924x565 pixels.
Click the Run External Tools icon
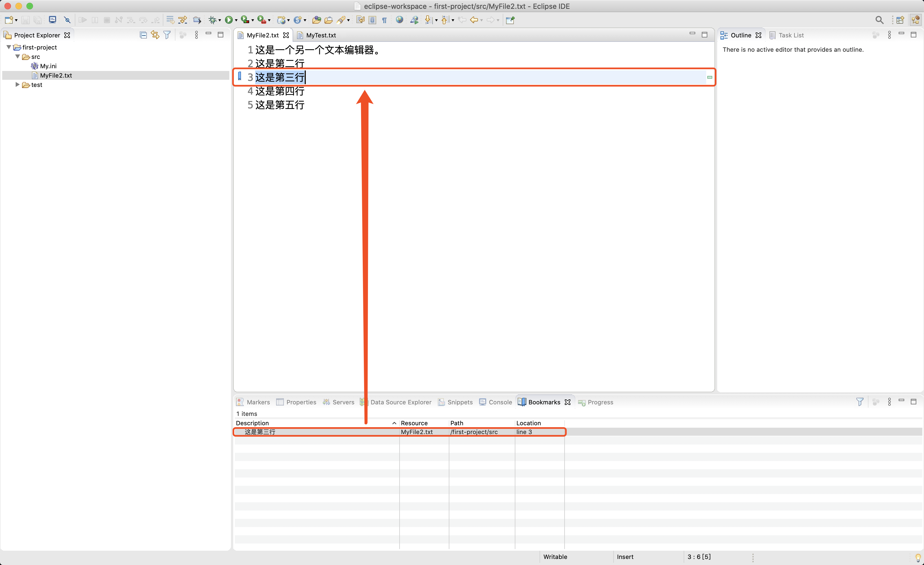tap(261, 20)
